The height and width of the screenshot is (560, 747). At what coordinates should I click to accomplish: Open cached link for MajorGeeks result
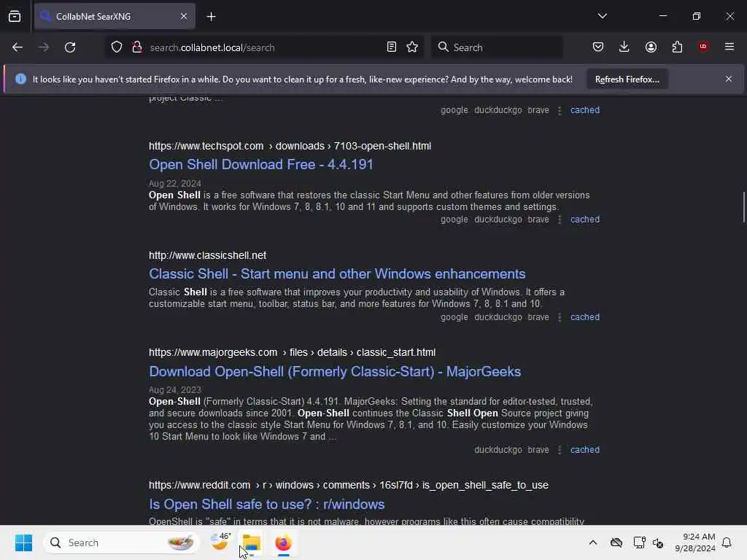pos(585,449)
